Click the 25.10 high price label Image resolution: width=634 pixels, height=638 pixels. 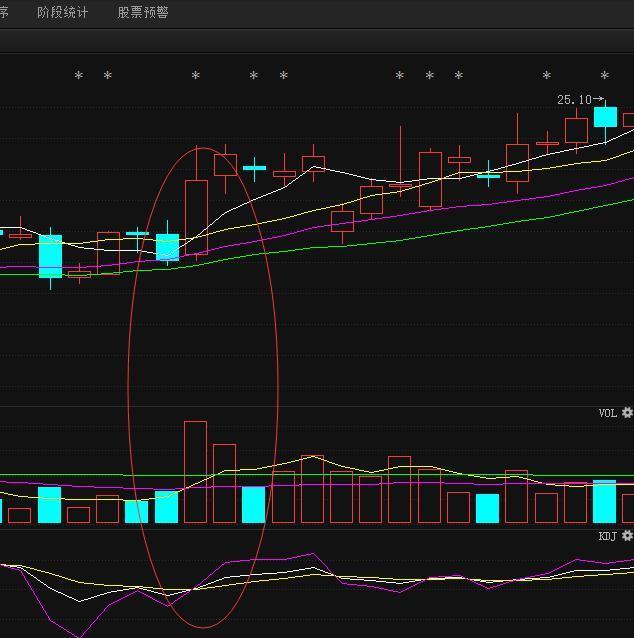574,100
